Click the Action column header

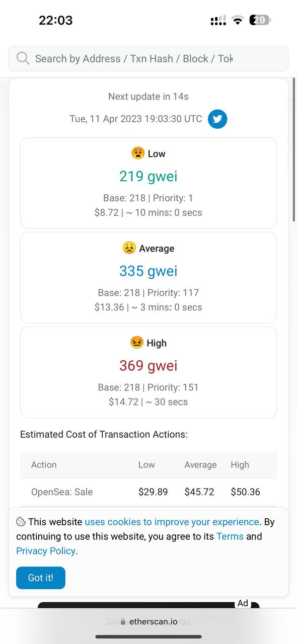click(x=44, y=465)
